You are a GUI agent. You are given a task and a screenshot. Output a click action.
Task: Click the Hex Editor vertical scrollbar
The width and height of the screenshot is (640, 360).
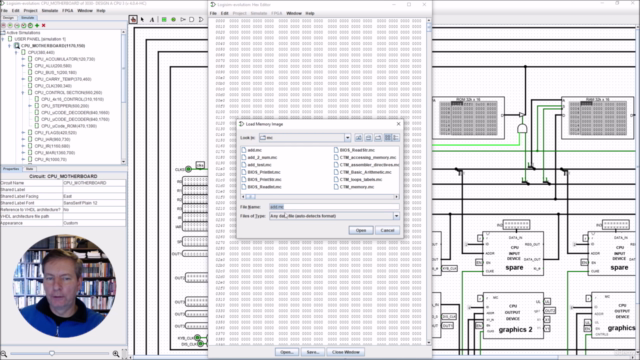pyautogui.click(x=429, y=181)
